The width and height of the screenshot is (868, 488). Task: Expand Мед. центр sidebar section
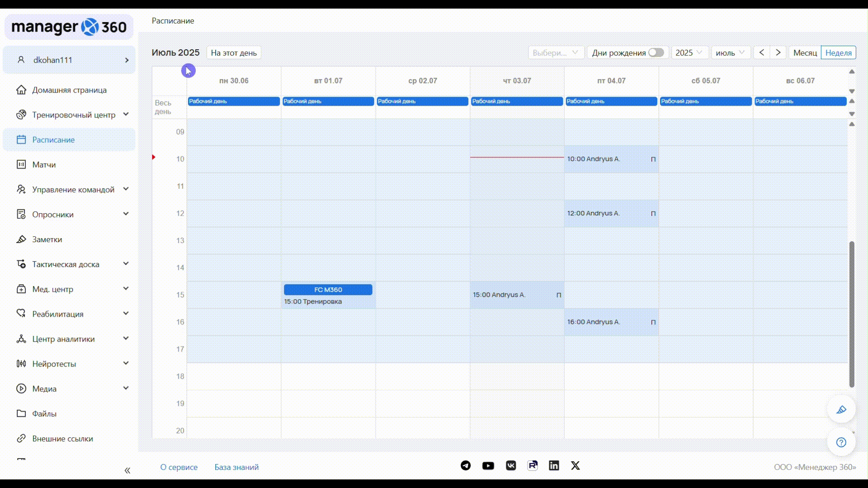pos(126,289)
